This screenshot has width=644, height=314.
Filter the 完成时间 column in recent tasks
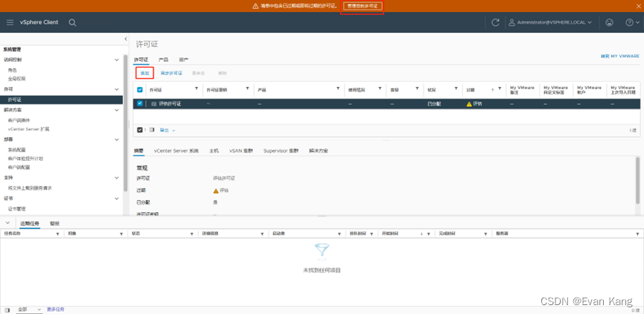coord(486,234)
